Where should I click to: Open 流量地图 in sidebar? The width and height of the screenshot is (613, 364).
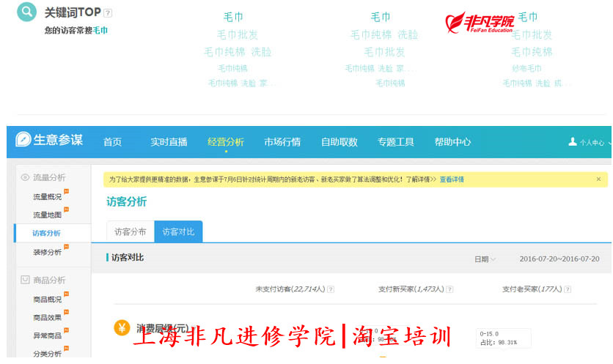48,215
